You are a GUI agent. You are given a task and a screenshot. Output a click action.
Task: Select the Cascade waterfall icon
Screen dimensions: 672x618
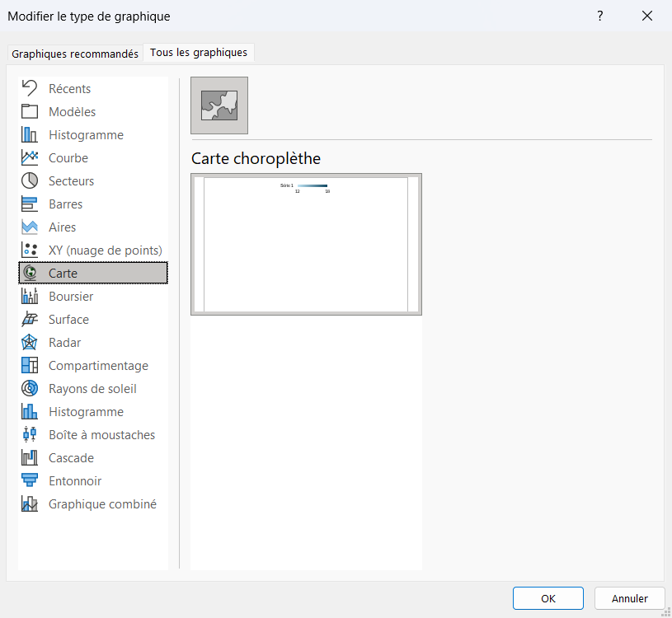[30, 458]
